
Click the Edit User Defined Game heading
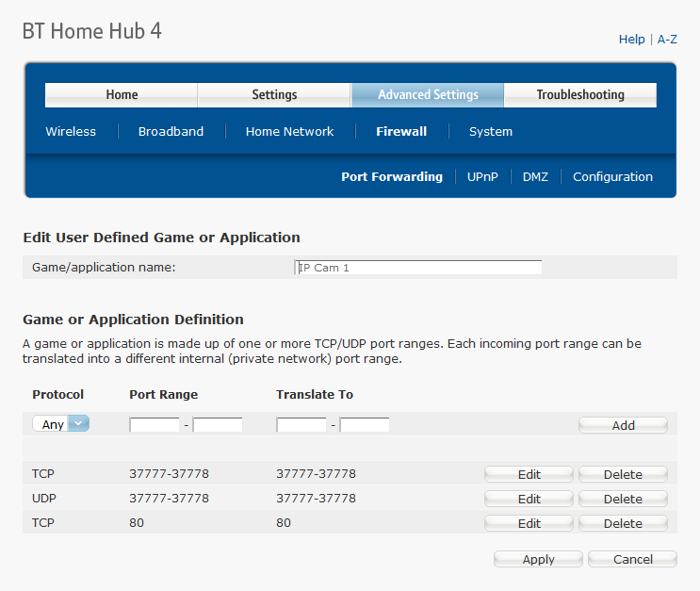click(162, 238)
